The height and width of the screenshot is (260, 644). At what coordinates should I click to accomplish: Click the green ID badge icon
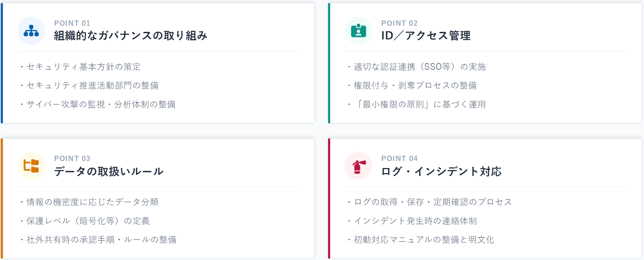click(x=358, y=31)
